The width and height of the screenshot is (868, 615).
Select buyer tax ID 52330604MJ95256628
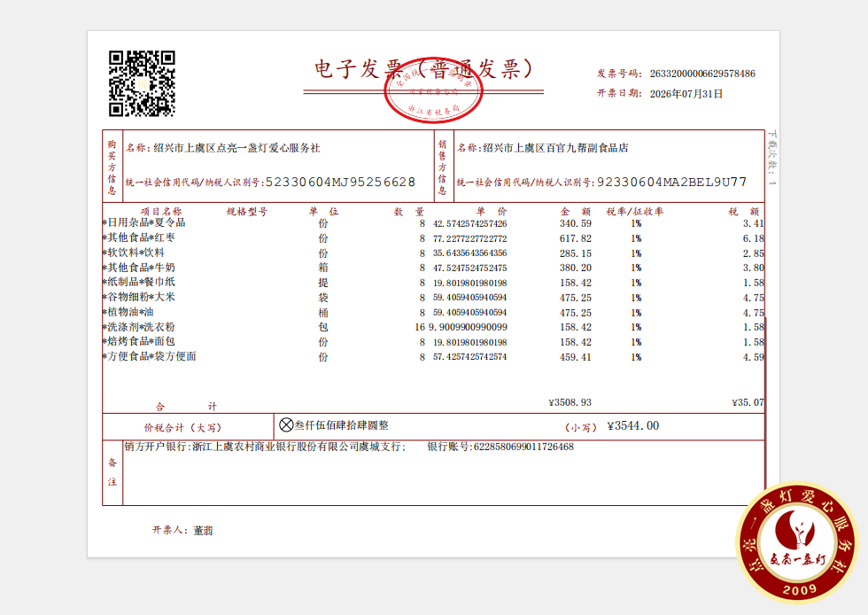(340, 183)
